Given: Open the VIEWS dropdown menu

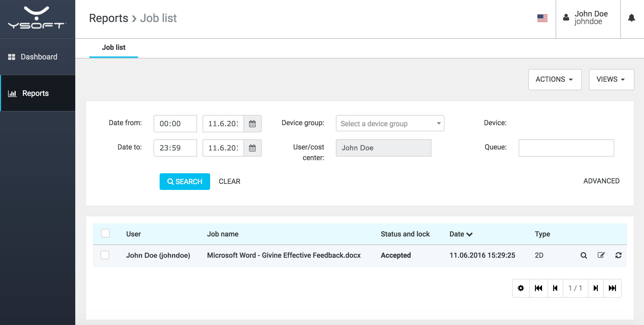Looking at the screenshot, I should point(611,79).
